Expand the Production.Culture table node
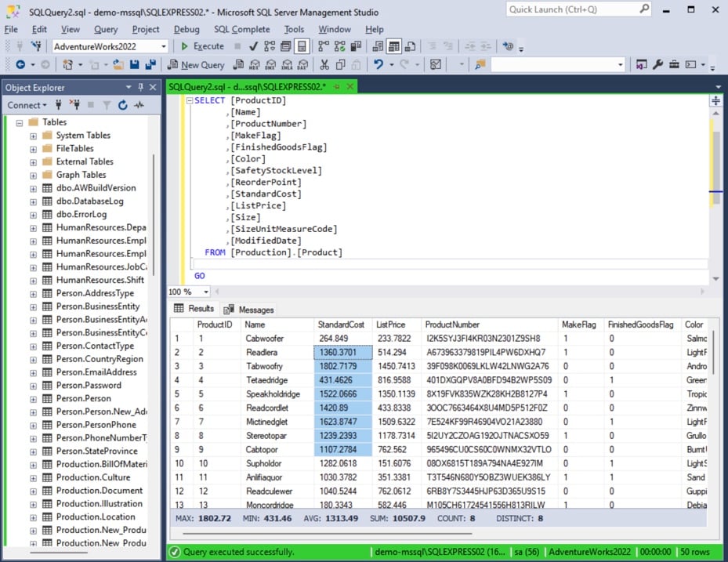Viewport: 728px width, 562px height. pyautogui.click(x=34, y=478)
